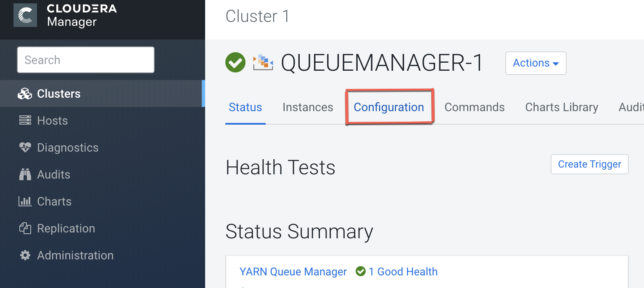Screen dimensions: 644x288
Task: Open the Instances tab
Action: pos(308,107)
